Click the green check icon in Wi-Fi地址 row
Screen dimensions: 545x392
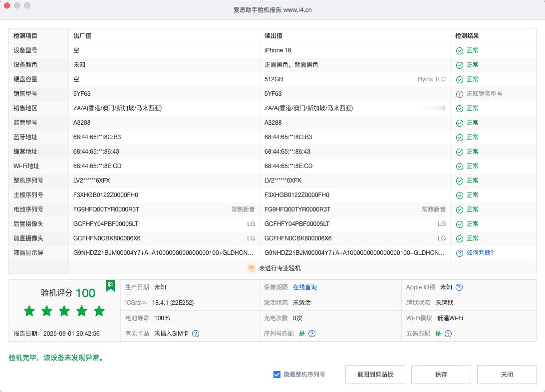pos(460,166)
